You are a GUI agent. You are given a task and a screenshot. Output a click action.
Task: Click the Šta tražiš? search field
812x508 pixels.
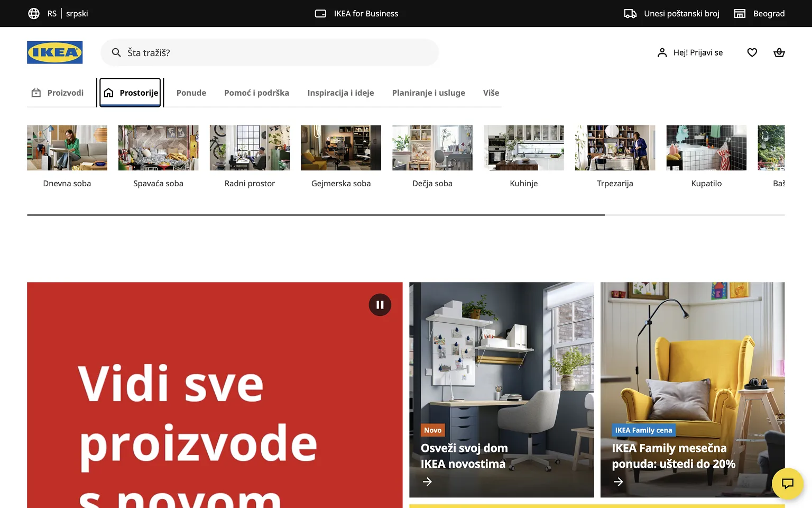tap(270, 52)
